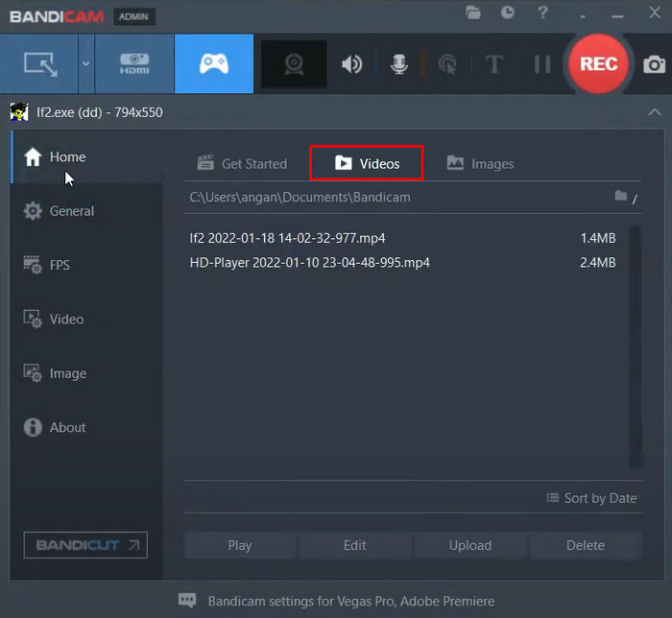Open General settings in sidebar

pos(86,211)
